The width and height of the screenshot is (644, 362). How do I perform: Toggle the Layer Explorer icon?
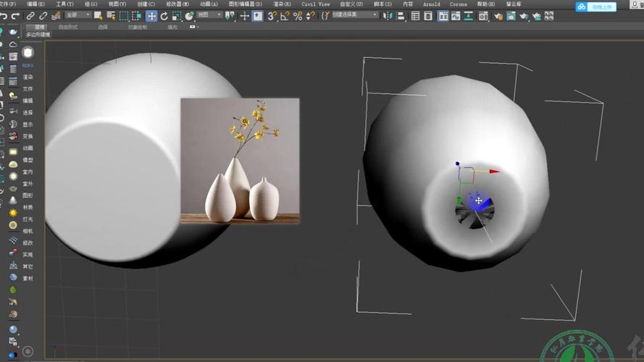[428, 16]
